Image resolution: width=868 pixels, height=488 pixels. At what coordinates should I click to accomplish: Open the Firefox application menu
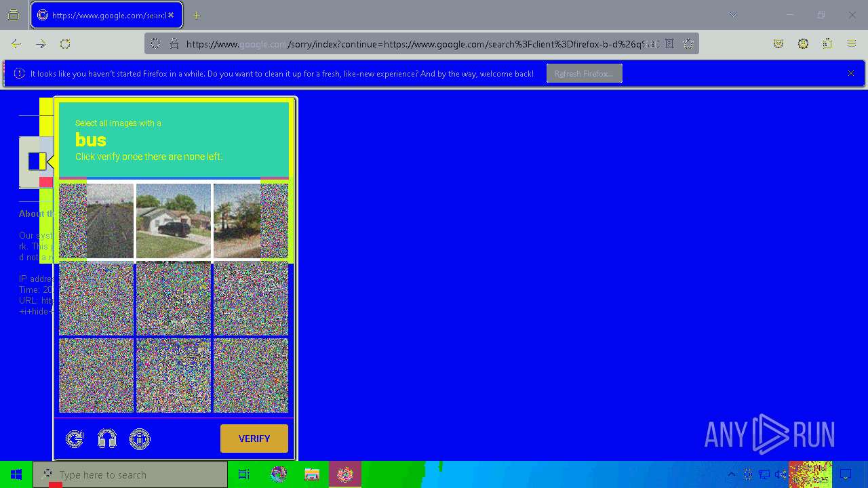pos(852,43)
